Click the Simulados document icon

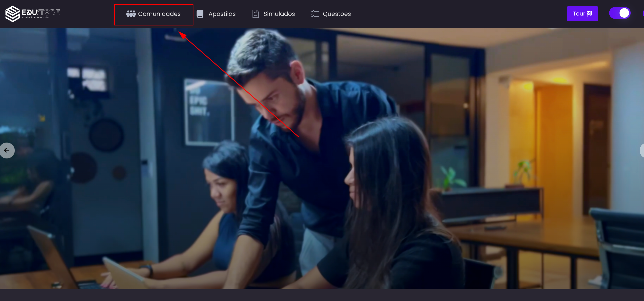[255, 14]
